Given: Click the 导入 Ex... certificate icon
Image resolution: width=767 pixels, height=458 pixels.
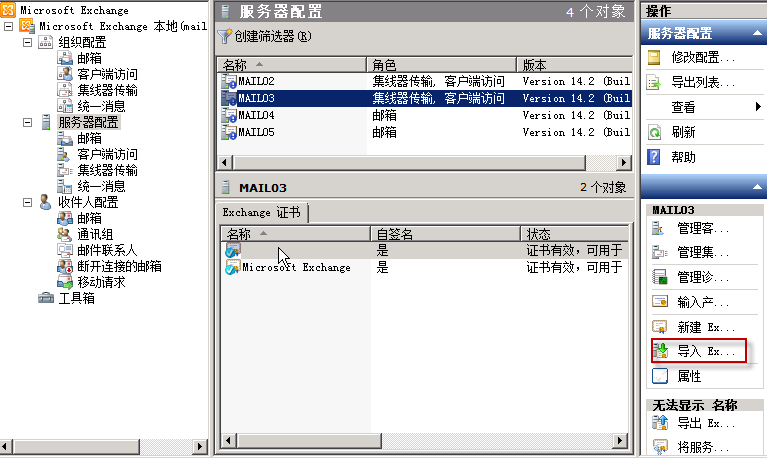Looking at the screenshot, I should [x=660, y=351].
